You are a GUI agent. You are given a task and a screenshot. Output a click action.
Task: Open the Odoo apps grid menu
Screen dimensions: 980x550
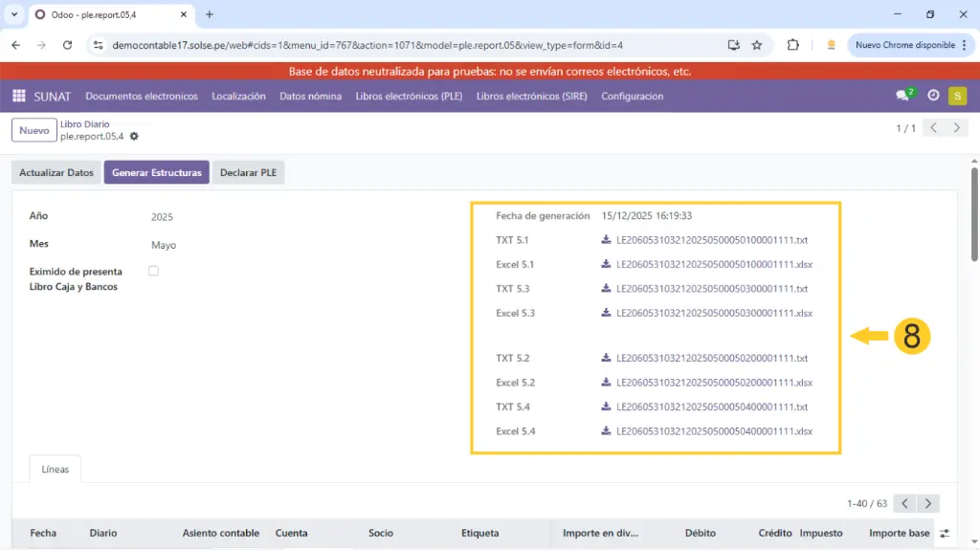click(x=18, y=96)
